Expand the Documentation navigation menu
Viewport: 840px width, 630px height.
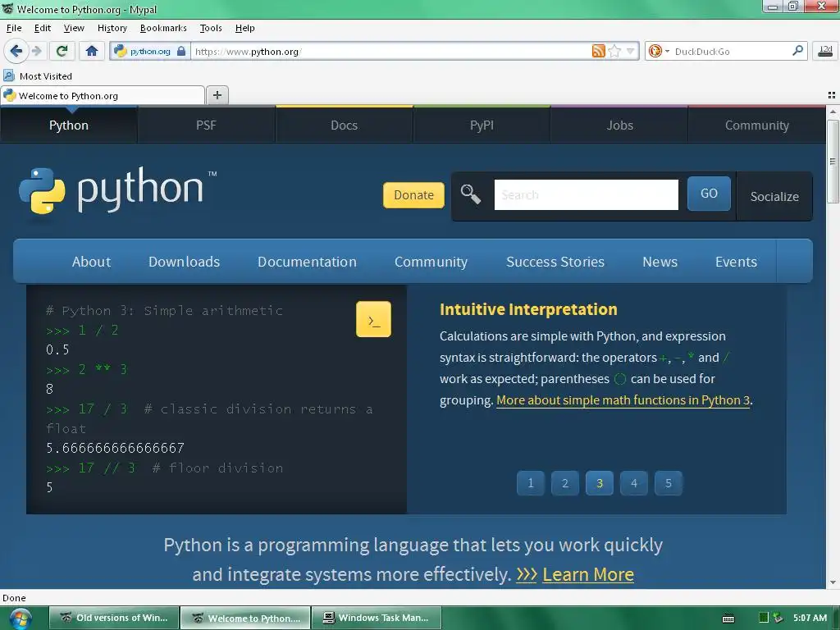(307, 262)
